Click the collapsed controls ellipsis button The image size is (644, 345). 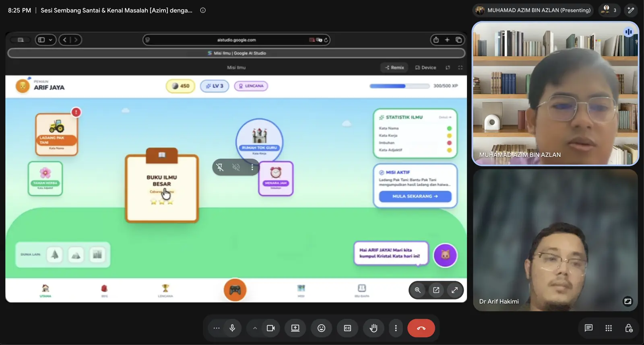(x=217, y=328)
